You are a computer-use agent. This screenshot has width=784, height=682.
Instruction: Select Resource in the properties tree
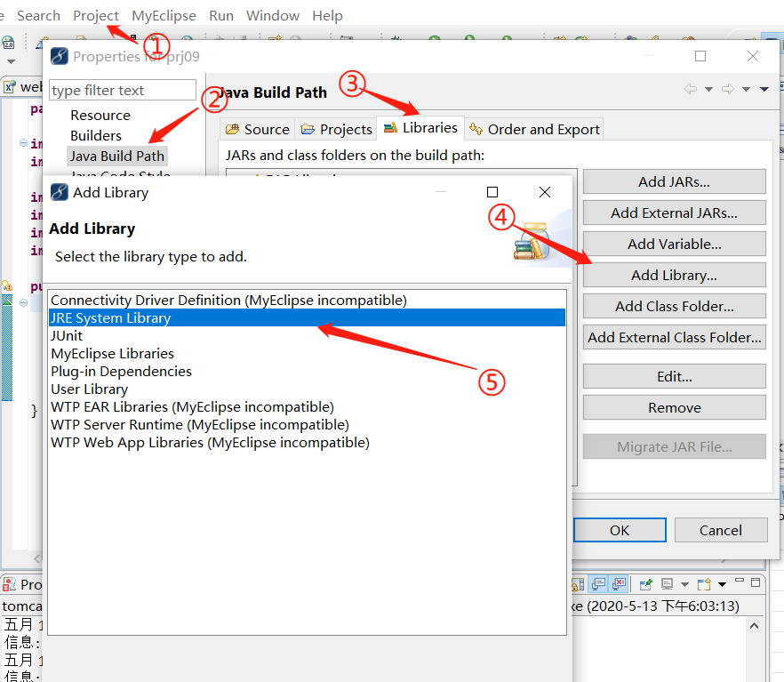(x=100, y=116)
